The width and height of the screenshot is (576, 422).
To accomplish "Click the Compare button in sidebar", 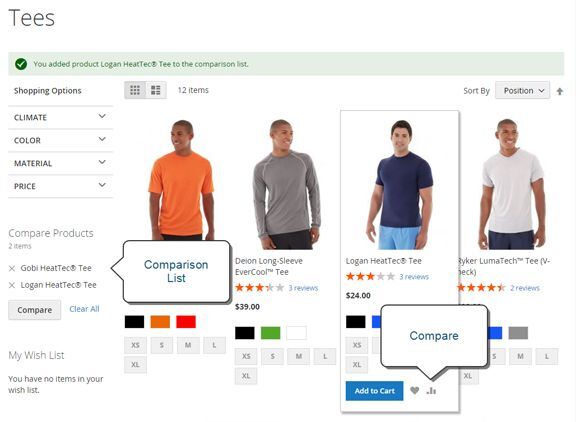I will pyautogui.click(x=35, y=310).
